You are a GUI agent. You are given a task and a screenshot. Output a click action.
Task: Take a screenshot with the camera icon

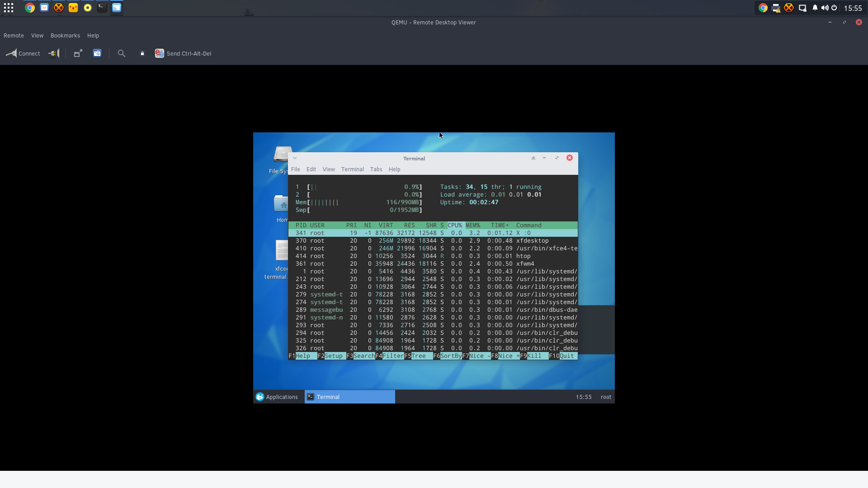pos(97,53)
